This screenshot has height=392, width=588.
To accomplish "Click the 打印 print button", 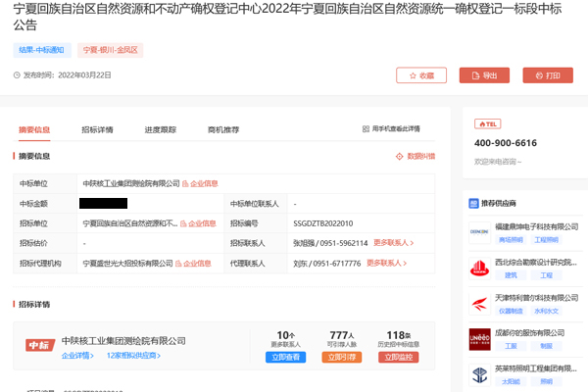I will pos(548,75).
